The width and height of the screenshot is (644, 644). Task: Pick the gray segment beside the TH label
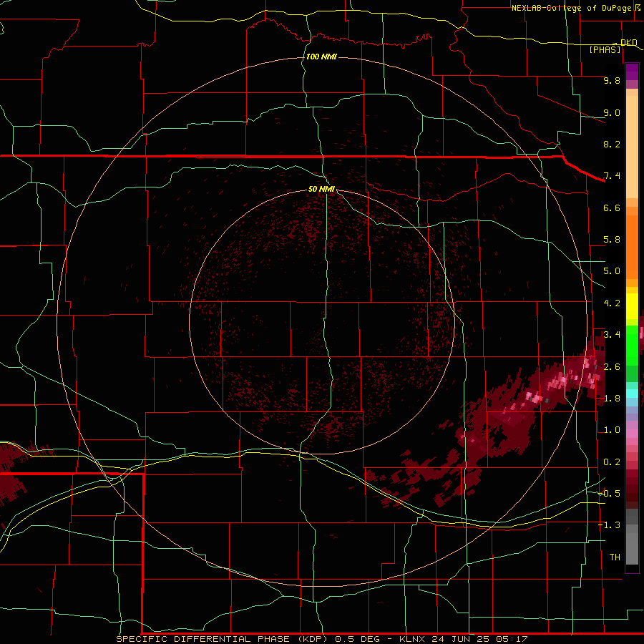[x=632, y=548]
